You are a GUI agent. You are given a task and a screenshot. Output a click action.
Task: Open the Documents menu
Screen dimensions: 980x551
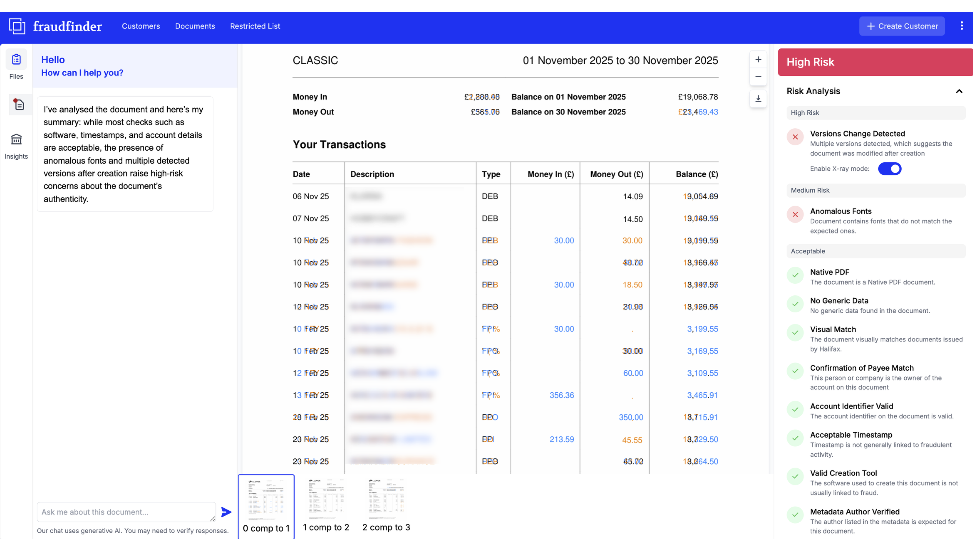click(195, 26)
